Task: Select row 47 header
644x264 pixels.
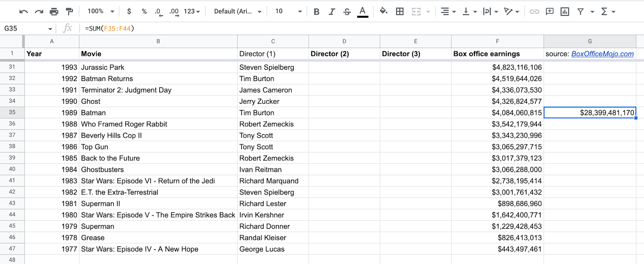Action: pos(12,249)
